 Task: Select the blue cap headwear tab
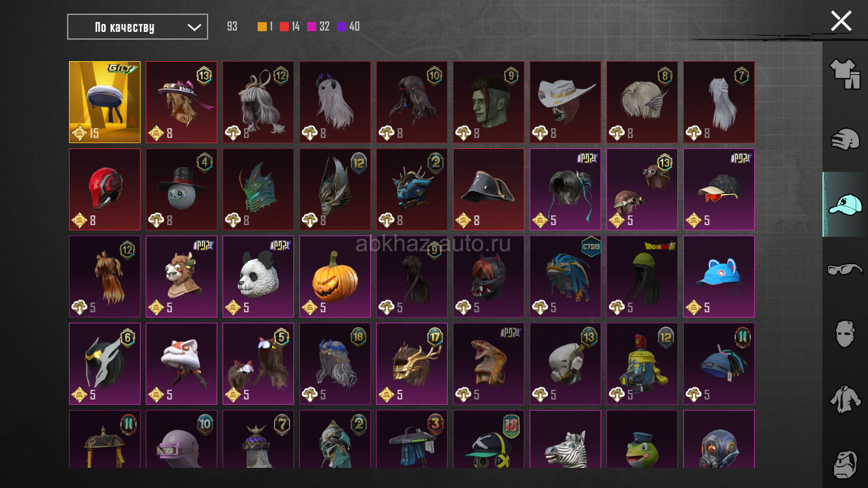pos(845,204)
